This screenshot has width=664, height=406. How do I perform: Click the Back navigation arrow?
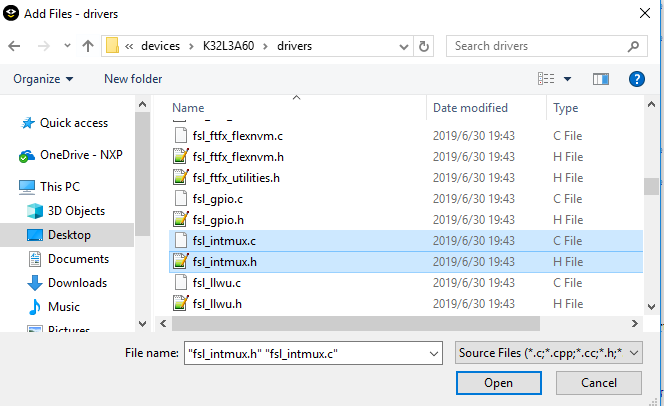click(15, 46)
